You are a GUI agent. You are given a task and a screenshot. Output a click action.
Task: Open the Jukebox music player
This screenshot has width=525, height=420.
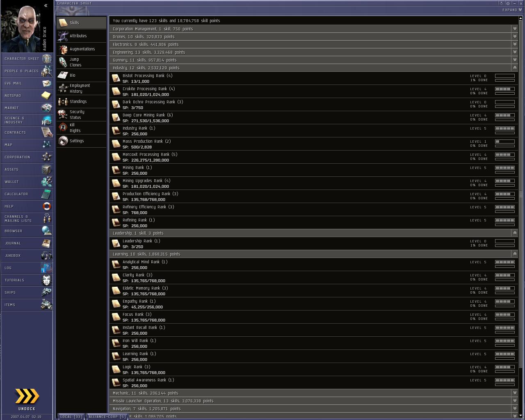27,256
